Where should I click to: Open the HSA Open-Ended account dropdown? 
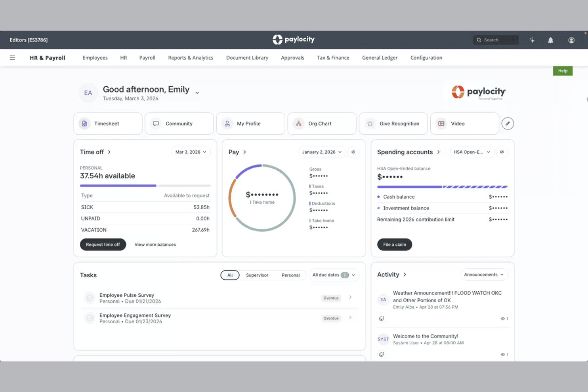click(x=472, y=152)
